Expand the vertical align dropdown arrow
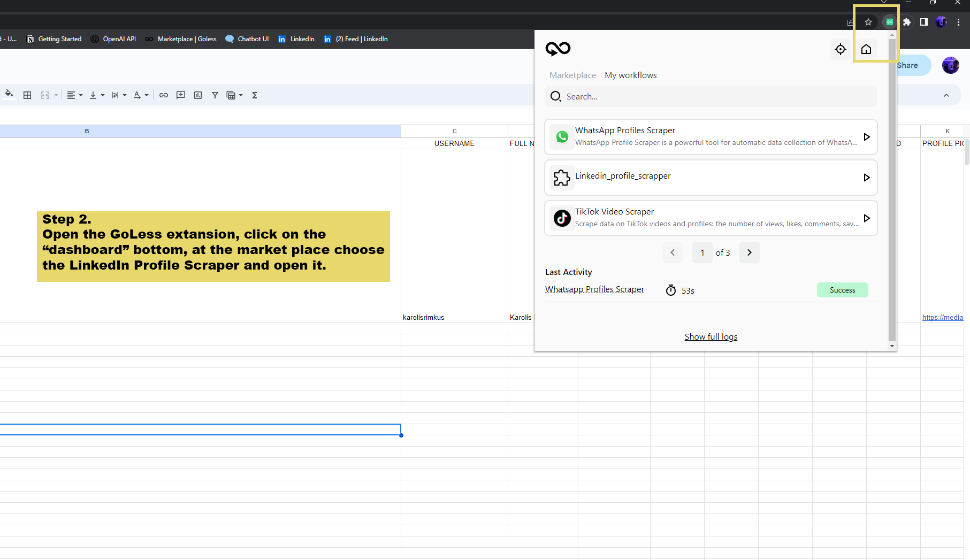Image resolution: width=970 pixels, height=560 pixels. pos(103,95)
